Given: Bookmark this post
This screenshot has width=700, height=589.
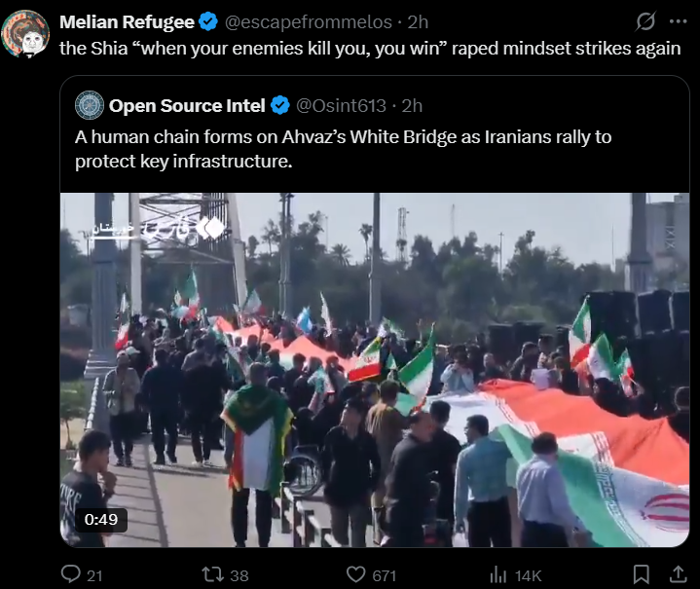Looking at the screenshot, I should coord(642,574).
